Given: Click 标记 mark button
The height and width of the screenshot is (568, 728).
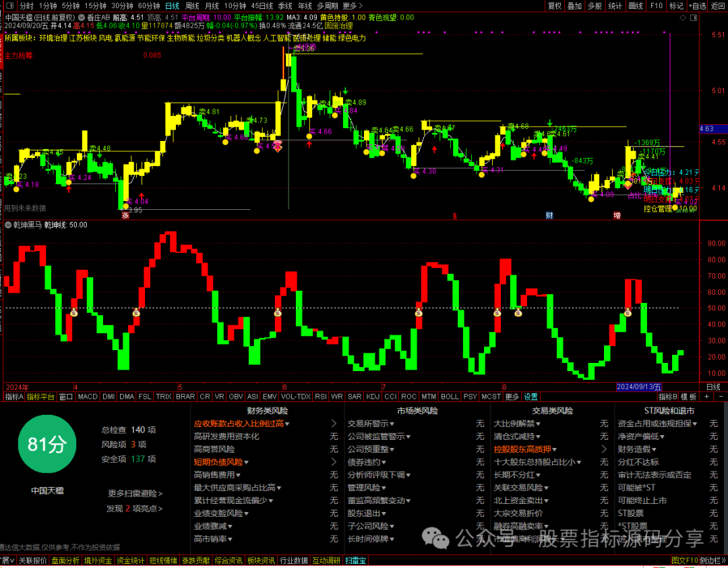Looking at the screenshot, I should pyautogui.click(x=676, y=6).
